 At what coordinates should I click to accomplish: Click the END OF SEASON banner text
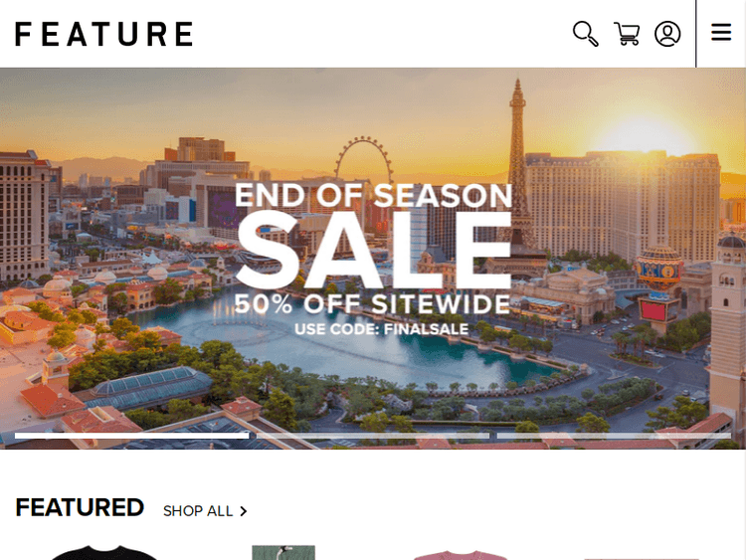pyautogui.click(x=373, y=195)
